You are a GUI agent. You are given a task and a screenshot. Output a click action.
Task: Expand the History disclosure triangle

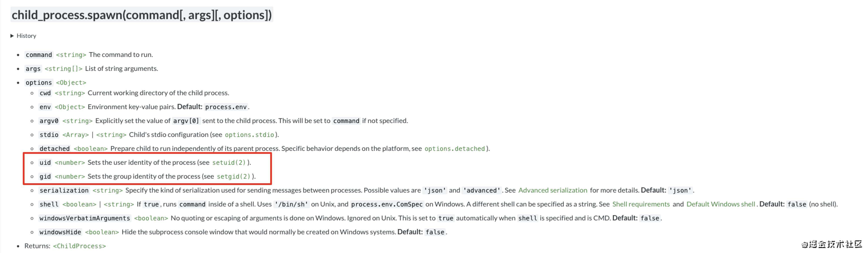coord(12,36)
